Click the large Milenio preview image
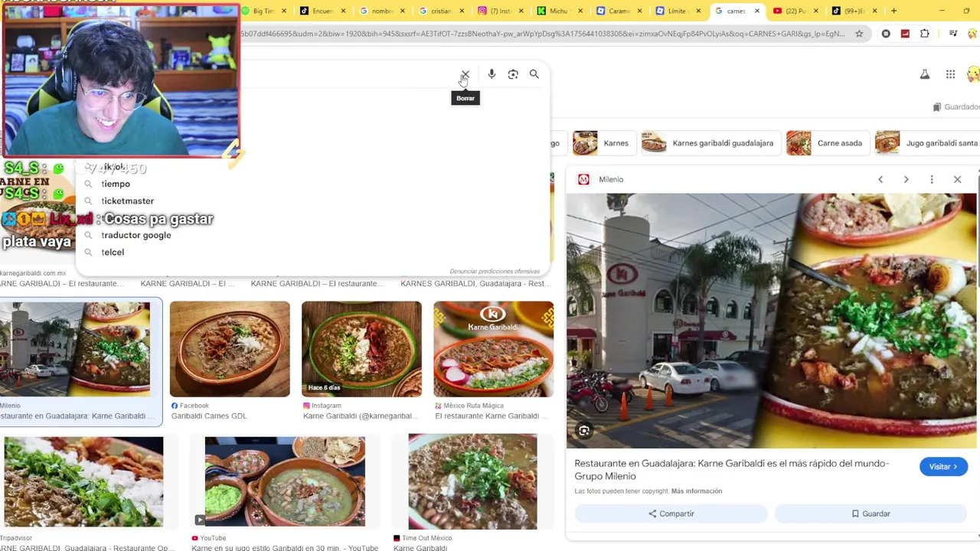Viewport: 980px width, 551px height. [x=772, y=321]
